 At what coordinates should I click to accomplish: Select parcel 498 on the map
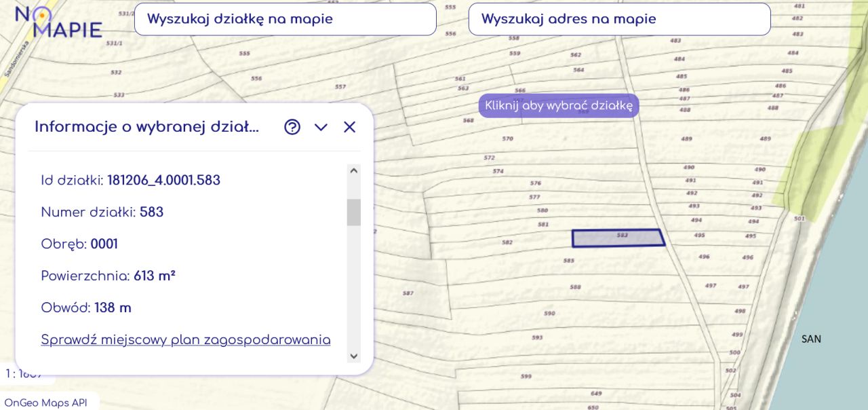(740, 311)
